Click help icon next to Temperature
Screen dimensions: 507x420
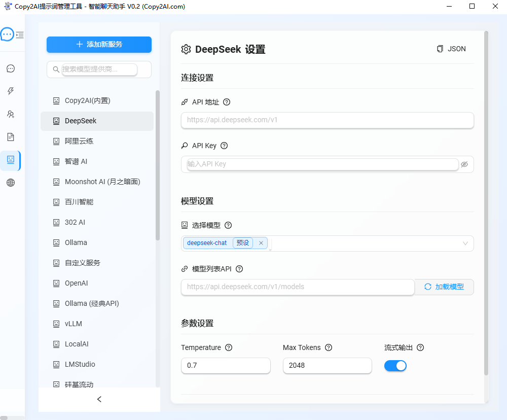[x=229, y=347]
